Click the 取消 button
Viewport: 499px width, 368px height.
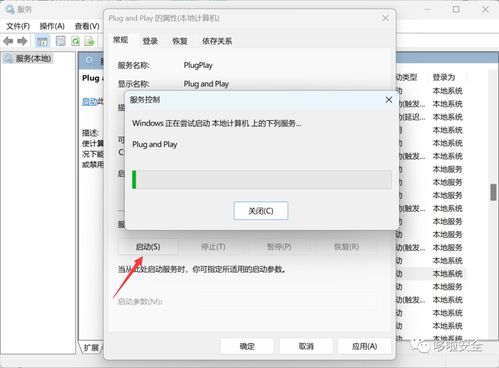click(x=306, y=346)
